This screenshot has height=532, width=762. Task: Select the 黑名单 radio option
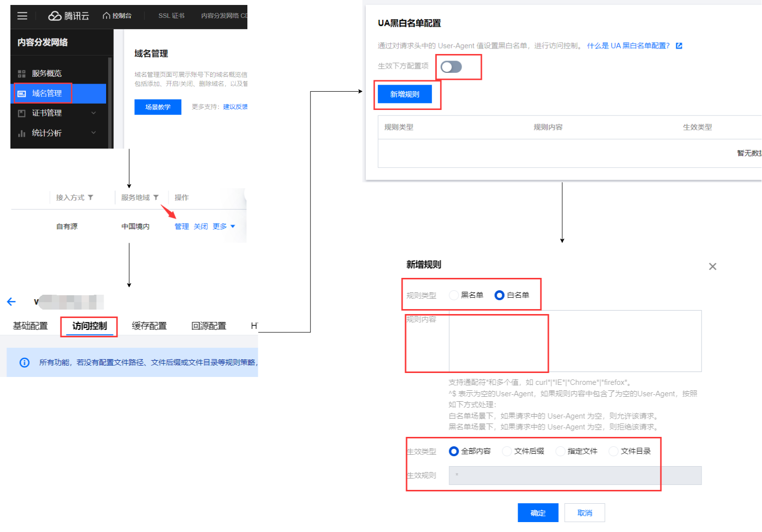(454, 295)
